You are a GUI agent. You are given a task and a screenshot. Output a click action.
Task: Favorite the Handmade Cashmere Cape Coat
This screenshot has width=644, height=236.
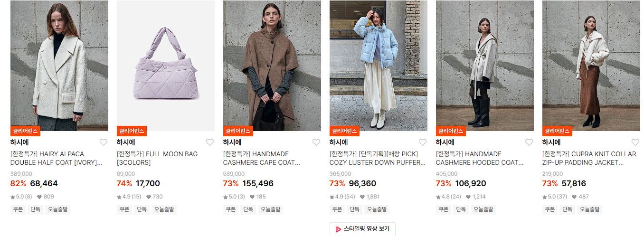(316, 142)
